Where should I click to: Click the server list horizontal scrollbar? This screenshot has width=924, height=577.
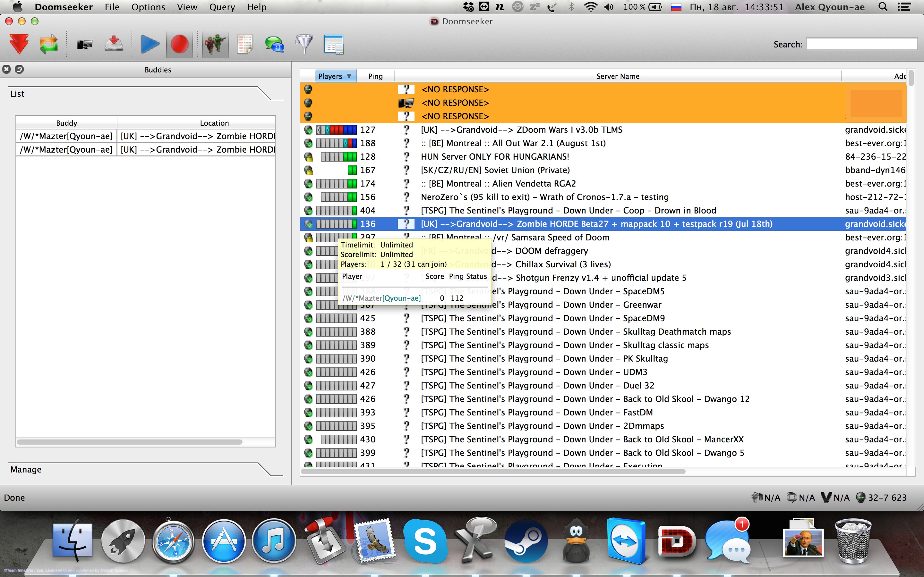click(x=492, y=472)
